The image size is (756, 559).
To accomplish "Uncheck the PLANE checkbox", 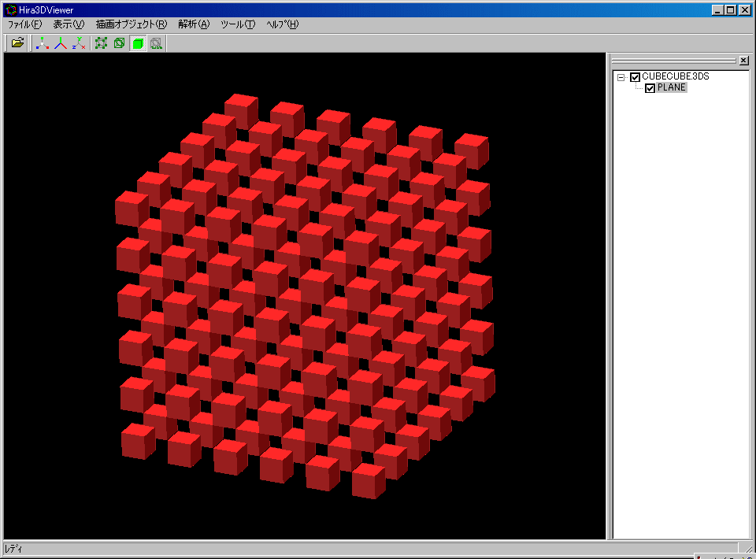I will (650, 88).
